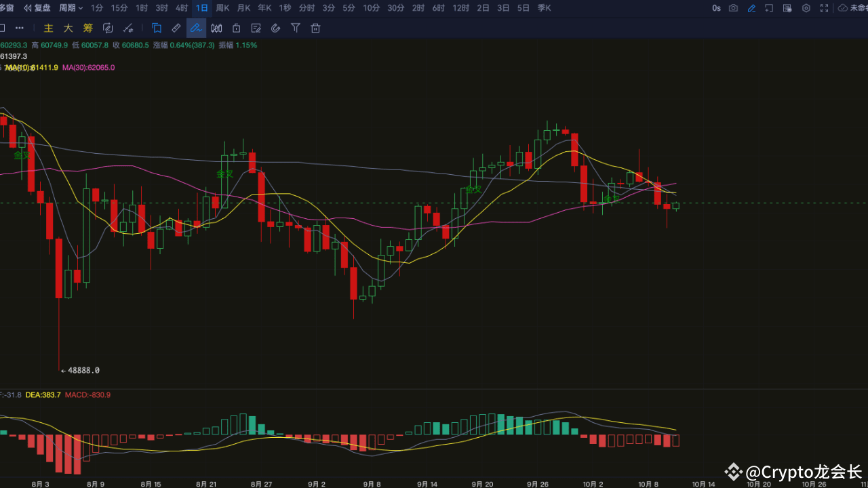Viewport: 868px width, 488px height.
Task: Click the 9月 20 date axis label
Action: (482, 484)
